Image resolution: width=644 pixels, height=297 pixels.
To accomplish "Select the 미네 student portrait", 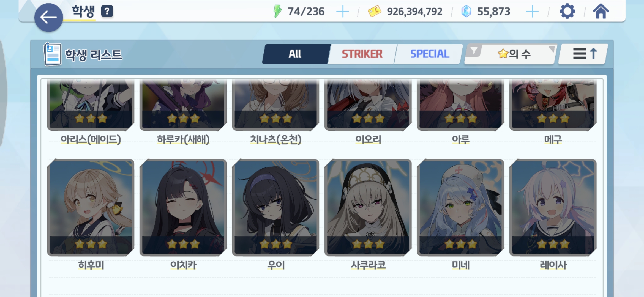I will coord(461,207).
